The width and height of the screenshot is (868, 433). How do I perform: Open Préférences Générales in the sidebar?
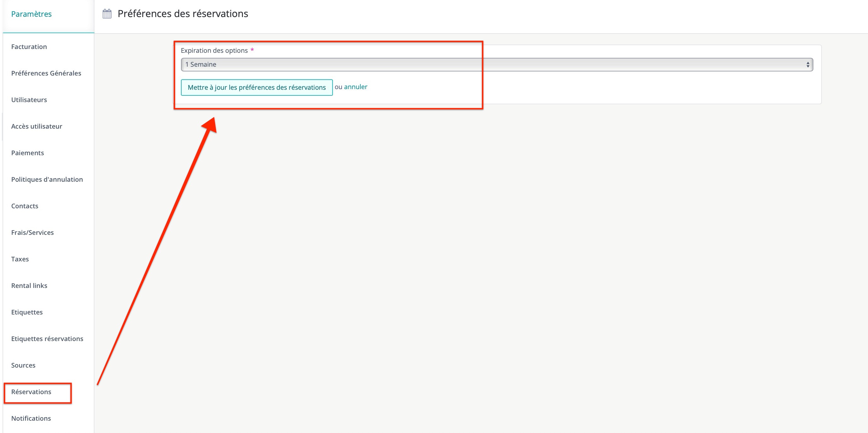(46, 74)
